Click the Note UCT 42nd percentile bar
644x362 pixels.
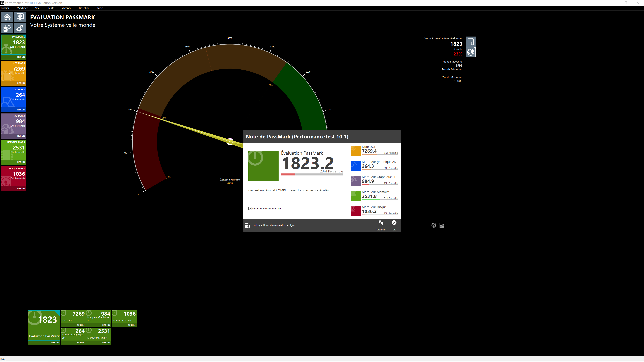pos(380,155)
